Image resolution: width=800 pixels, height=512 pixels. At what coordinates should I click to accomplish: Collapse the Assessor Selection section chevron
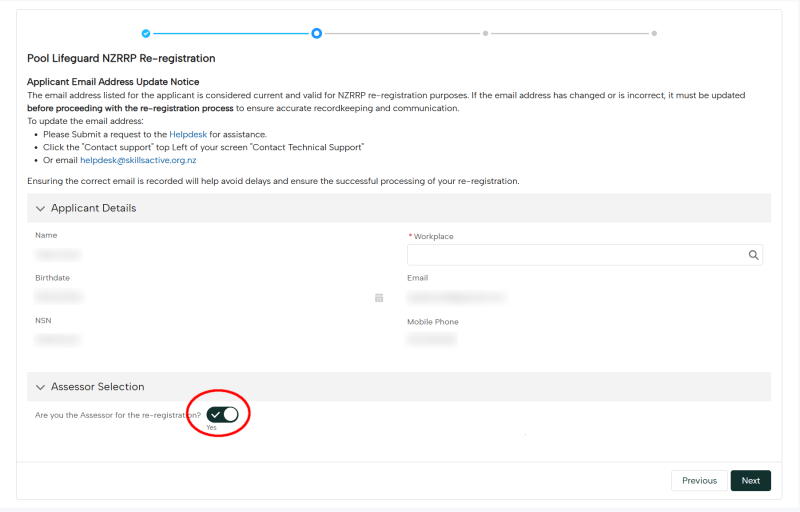point(40,387)
